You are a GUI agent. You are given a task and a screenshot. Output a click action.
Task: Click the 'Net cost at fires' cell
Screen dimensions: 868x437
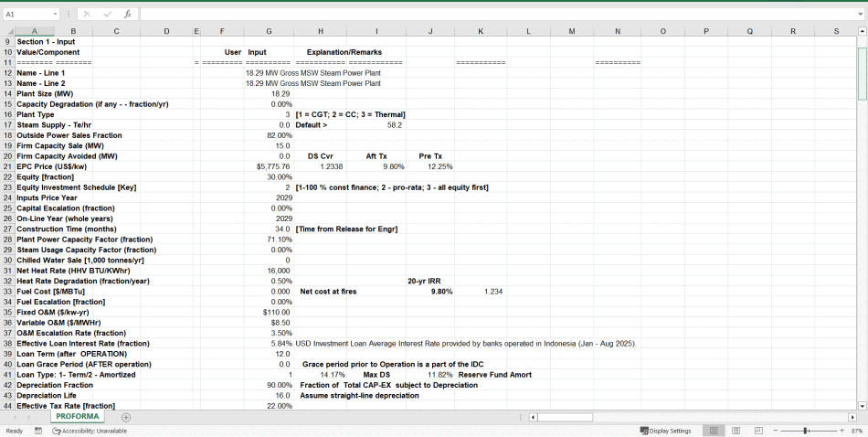click(x=328, y=292)
